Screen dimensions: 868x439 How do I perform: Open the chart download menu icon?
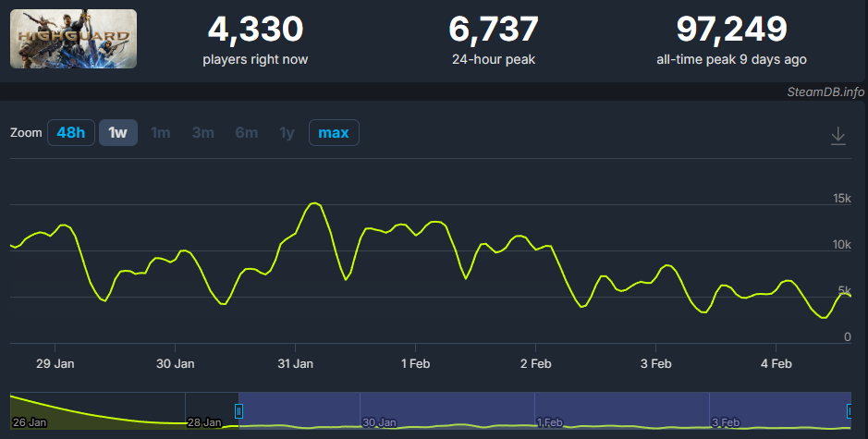[838, 136]
